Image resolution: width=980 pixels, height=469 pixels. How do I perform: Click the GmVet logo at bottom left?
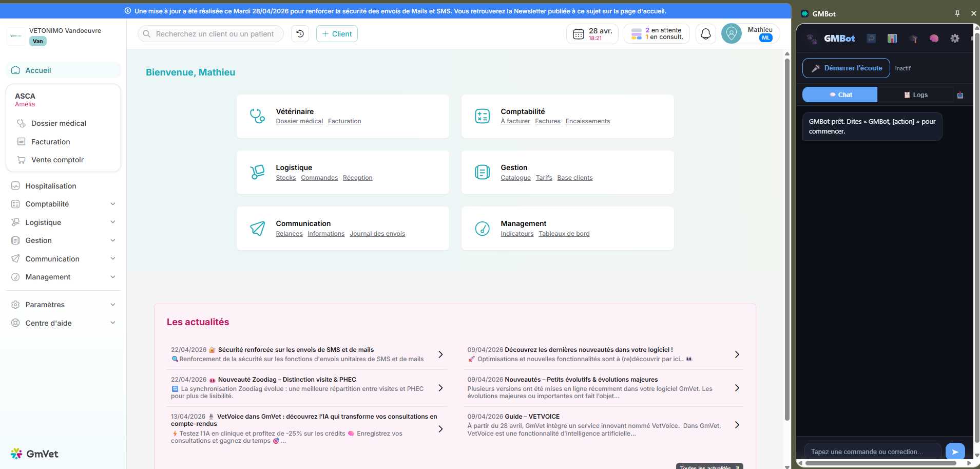point(34,454)
